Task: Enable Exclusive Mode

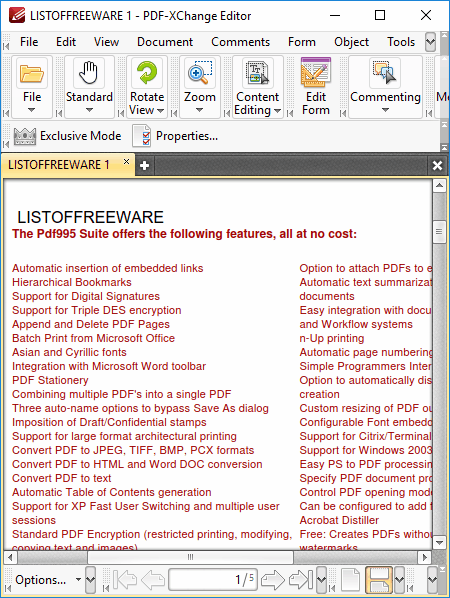Action: point(68,136)
